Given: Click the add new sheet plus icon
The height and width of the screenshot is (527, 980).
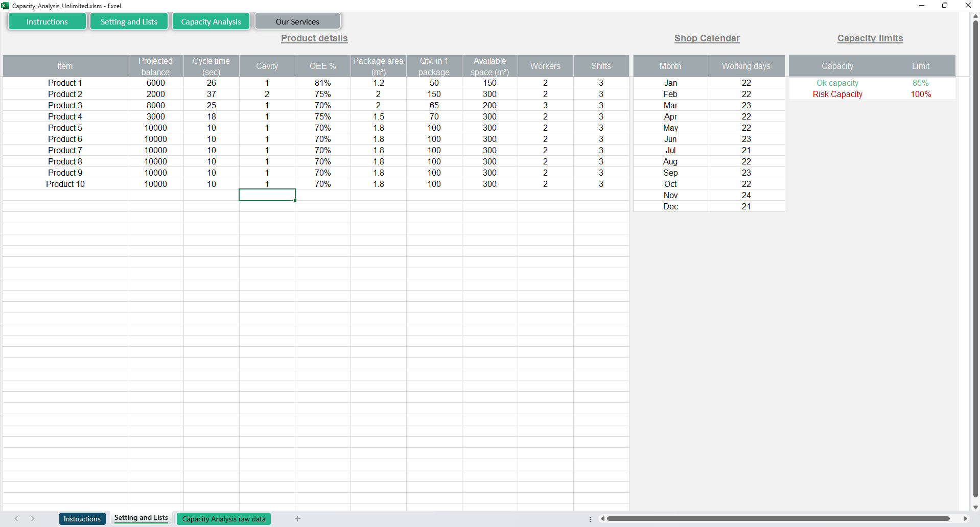Looking at the screenshot, I should click(297, 519).
